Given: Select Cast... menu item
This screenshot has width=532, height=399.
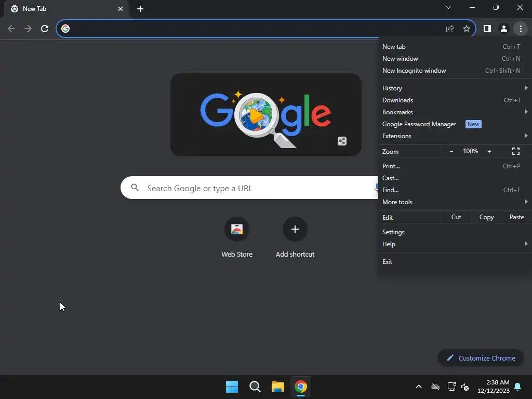Looking at the screenshot, I should (455, 178).
